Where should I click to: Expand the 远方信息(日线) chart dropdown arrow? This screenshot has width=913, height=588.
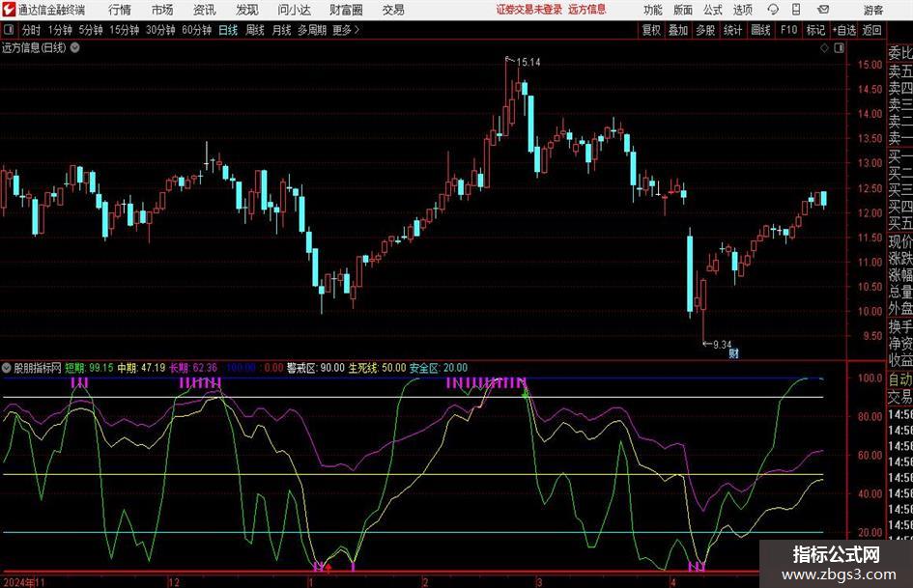[75, 47]
